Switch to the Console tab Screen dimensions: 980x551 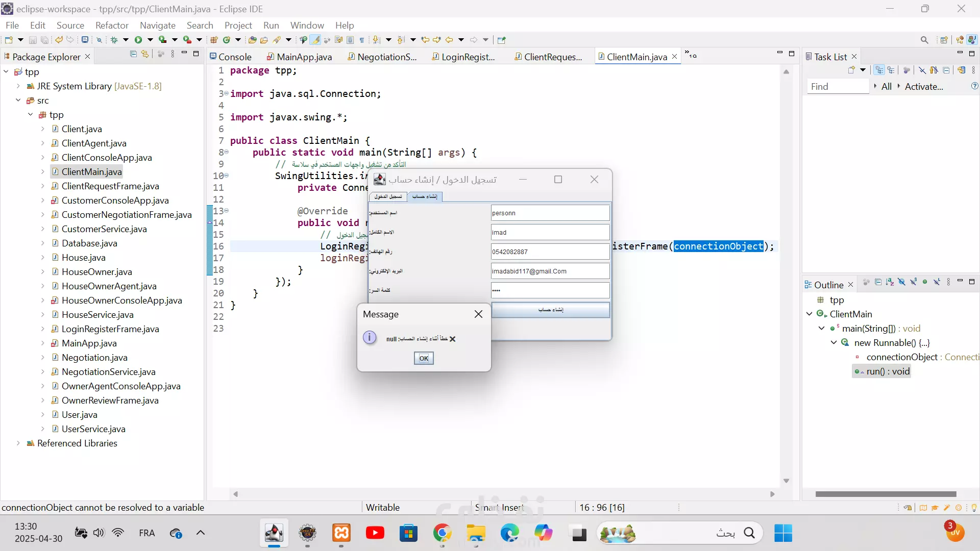tap(231, 57)
